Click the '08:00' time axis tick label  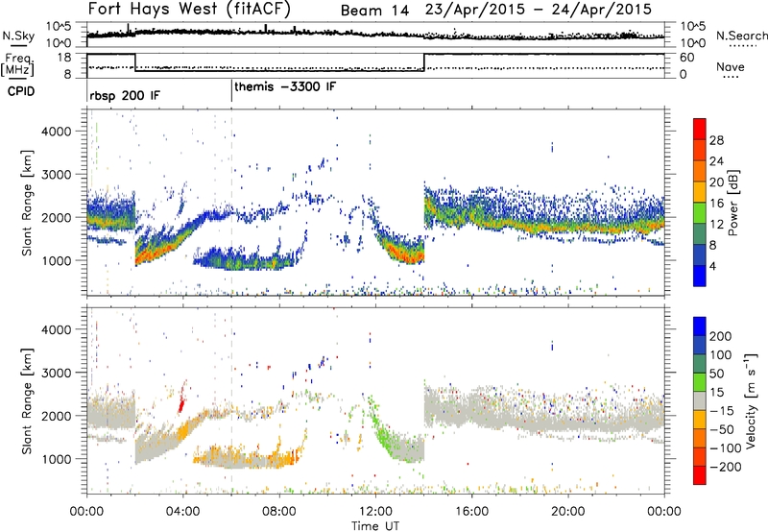279,512
